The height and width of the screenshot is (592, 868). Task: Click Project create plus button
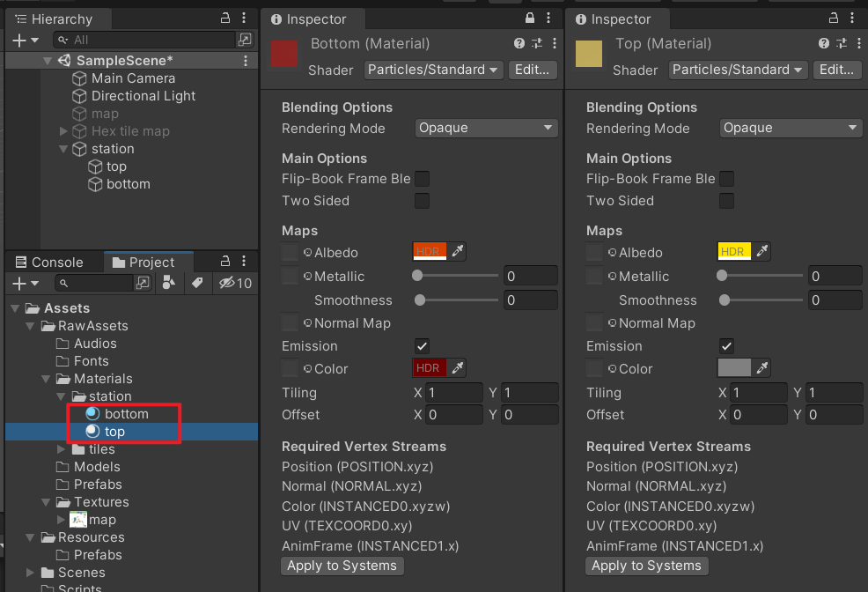point(19,284)
